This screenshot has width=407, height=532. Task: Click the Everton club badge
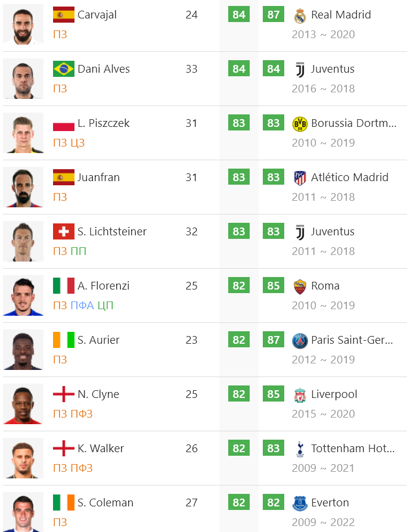tap(300, 503)
